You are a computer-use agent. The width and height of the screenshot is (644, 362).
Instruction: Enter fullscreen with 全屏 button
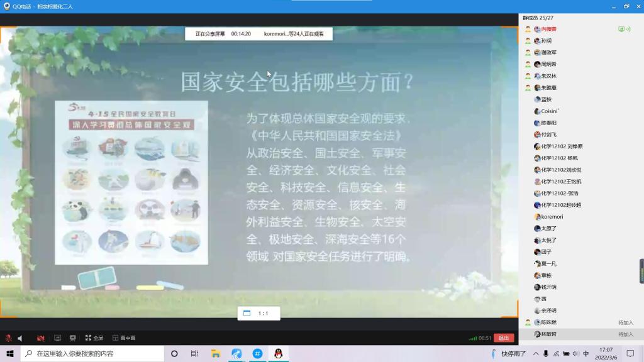tap(94, 338)
